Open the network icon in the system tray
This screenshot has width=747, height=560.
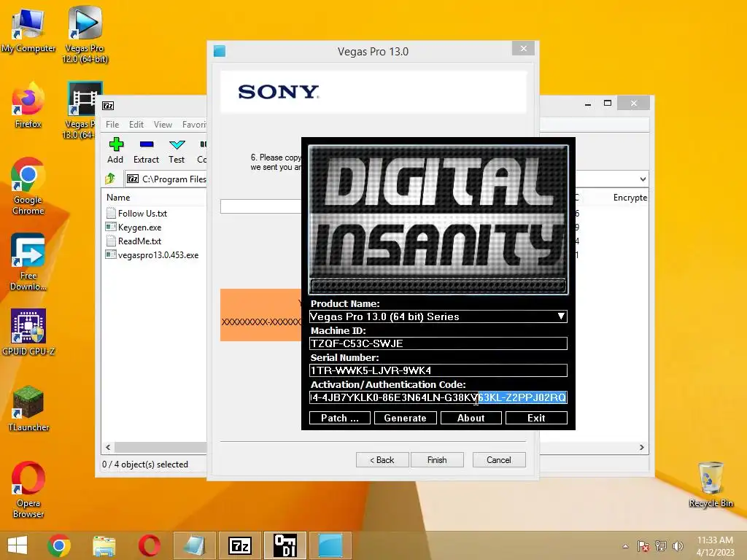click(x=661, y=546)
